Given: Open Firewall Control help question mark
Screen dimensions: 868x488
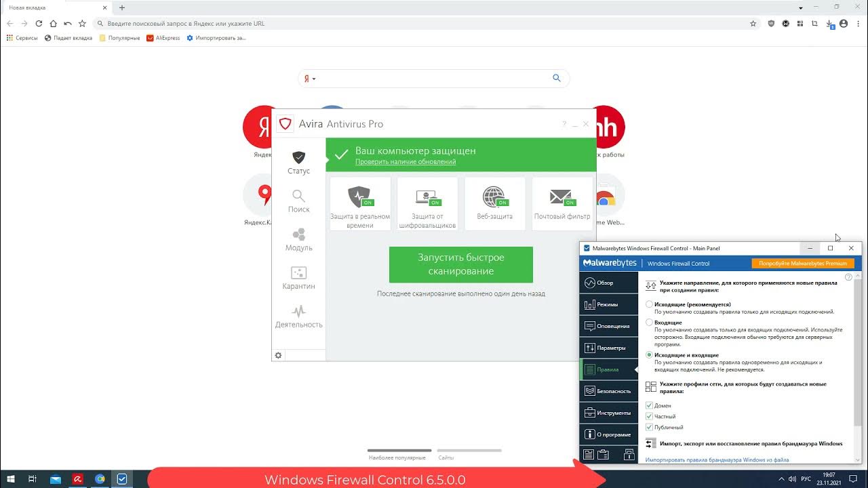Looking at the screenshot, I should (849, 277).
